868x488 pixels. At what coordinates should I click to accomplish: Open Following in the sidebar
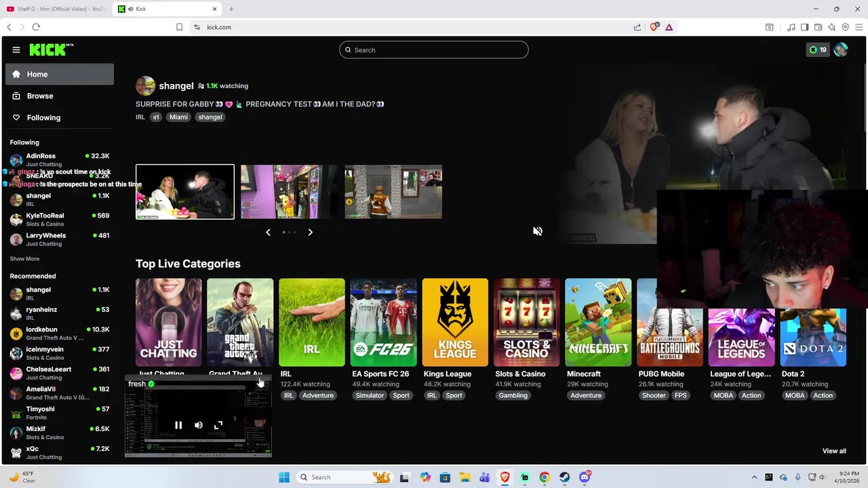point(60,117)
